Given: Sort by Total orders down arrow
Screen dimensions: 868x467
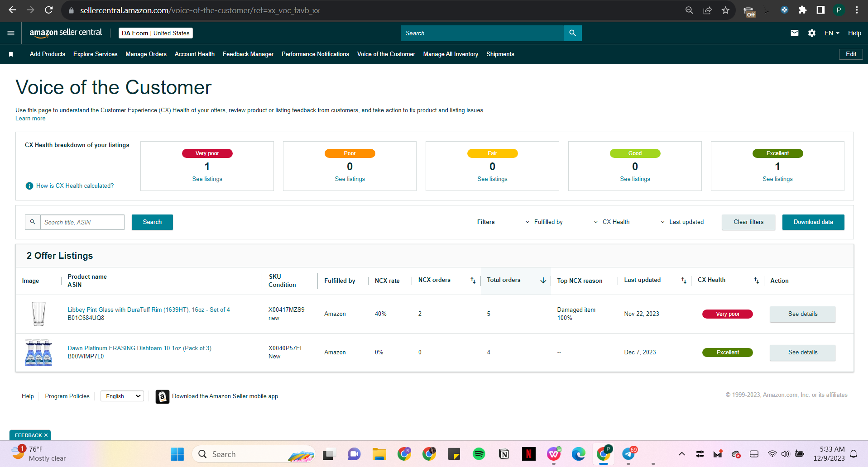Looking at the screenshot, I should pyautogui.click(x=543, y=281).
